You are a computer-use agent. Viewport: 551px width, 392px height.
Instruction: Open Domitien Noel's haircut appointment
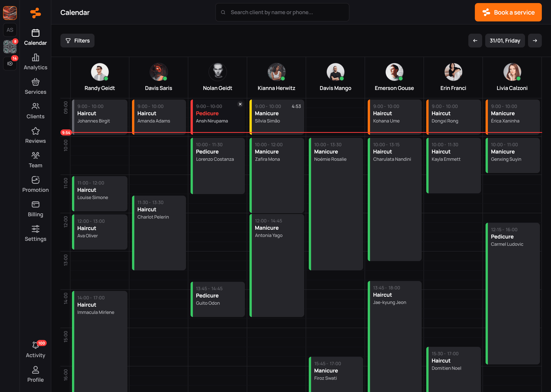(454, 369)
